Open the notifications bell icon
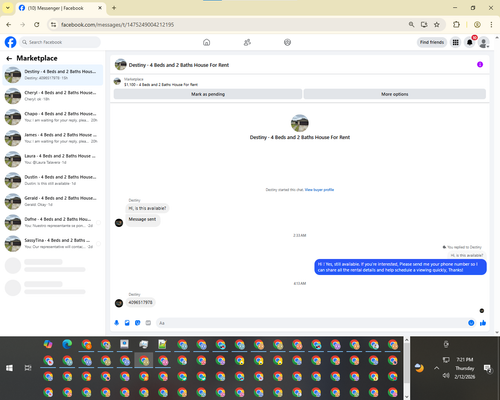 [470, 42]
